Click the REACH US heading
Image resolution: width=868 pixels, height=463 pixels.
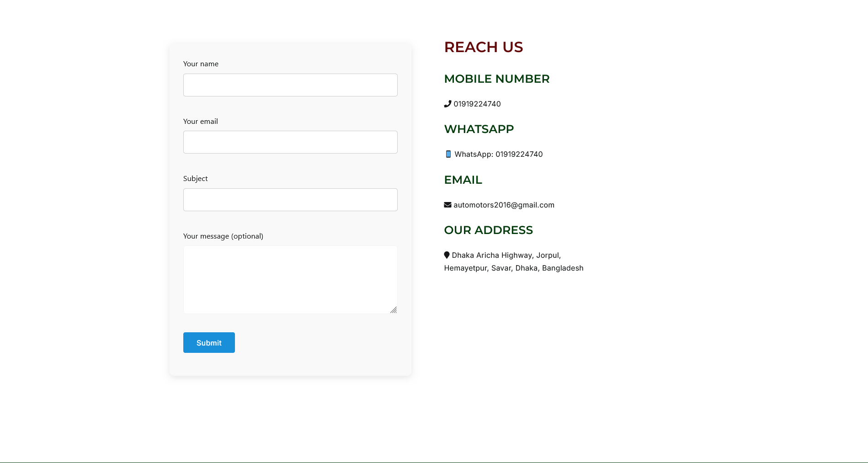point(483,47)
